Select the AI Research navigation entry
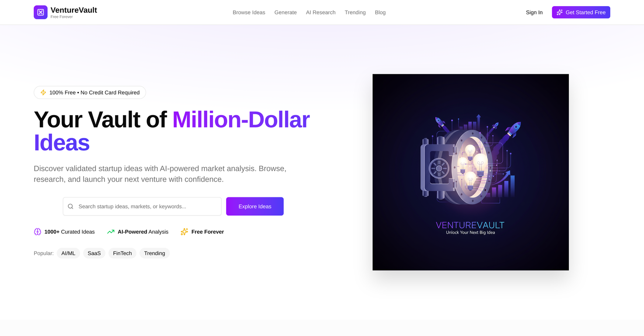 320,12
